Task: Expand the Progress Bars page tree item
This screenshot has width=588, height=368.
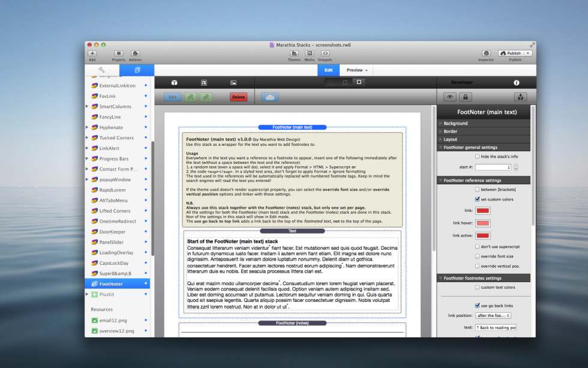Action: (x=87, y=158)
